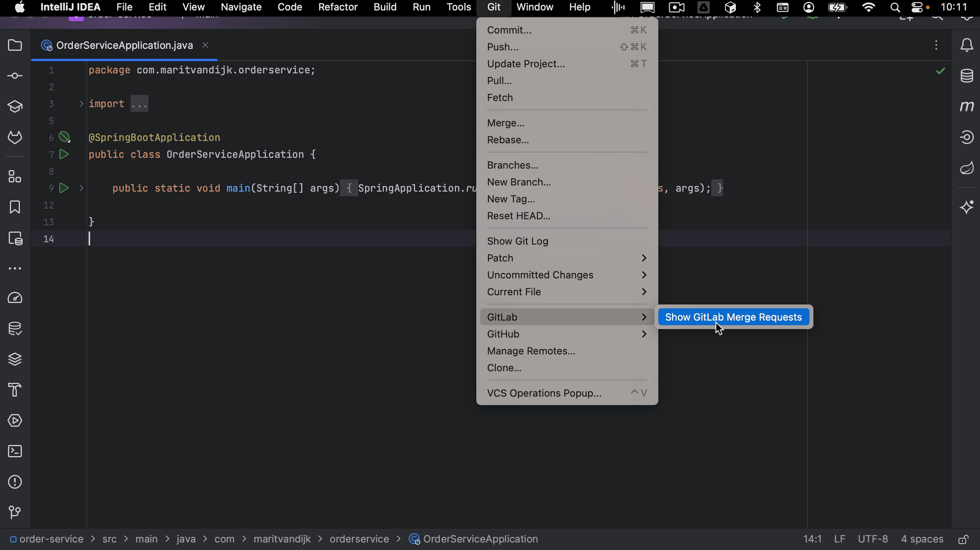This screenshot has height=550, width=980.
Task: Open the Database tool window on the right
Action: click(967, 75)
